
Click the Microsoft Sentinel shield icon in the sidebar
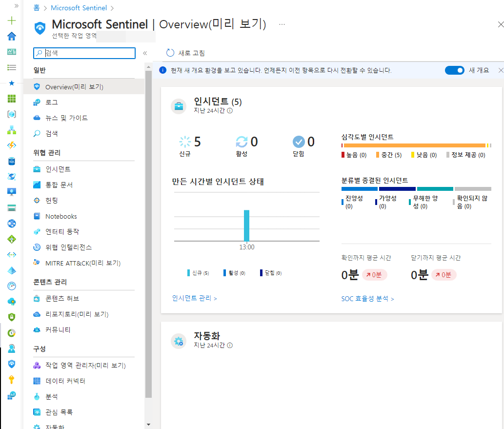[x=12, y=364]
